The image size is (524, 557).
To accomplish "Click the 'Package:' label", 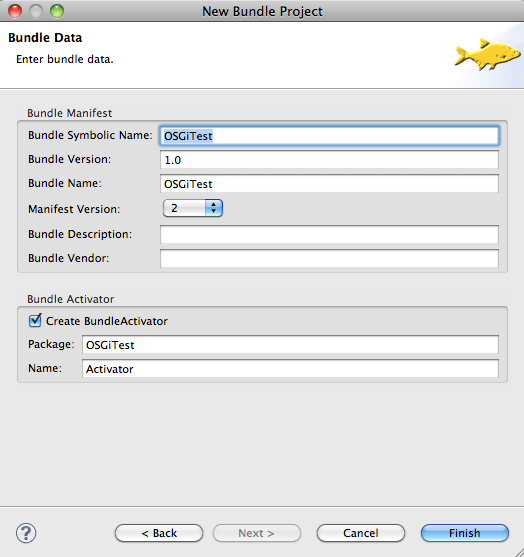I will [x=52, y=344].
